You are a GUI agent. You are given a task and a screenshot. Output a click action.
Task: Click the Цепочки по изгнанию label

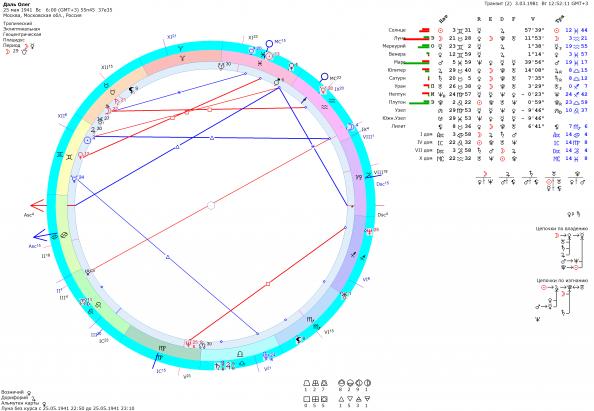point(562,280)
